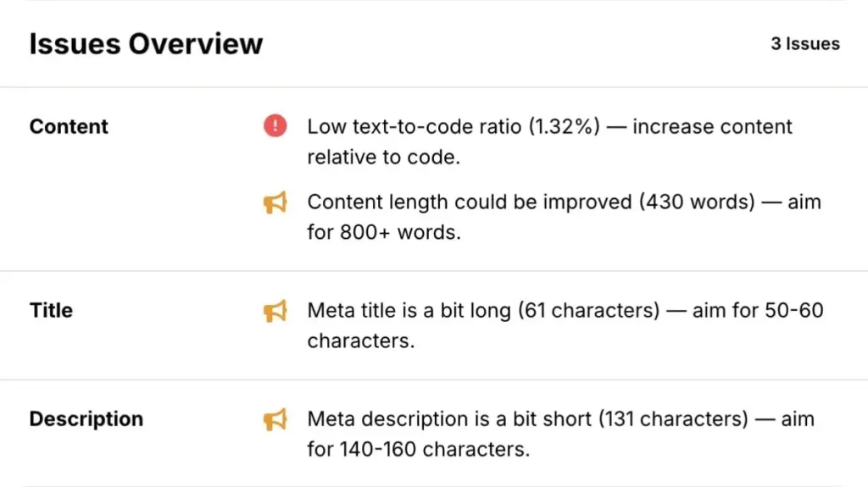Click the red error icon beside text-to-code ratio

(x=275, y=127)
